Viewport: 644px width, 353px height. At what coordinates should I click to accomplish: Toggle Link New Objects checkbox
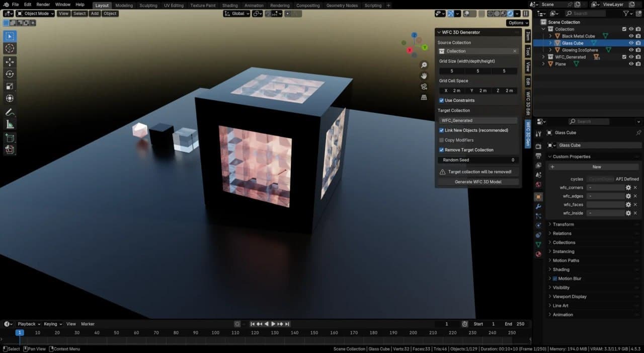441,130
